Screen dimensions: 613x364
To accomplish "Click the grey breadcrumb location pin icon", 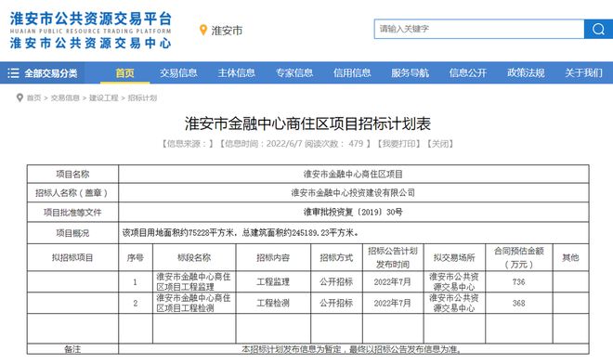I will [20, 97].
